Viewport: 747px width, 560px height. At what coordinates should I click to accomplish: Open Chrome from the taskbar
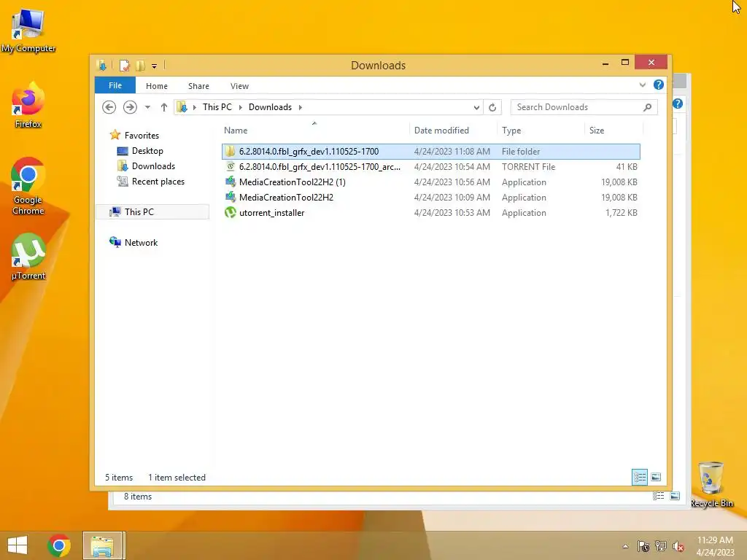point(59,545)
